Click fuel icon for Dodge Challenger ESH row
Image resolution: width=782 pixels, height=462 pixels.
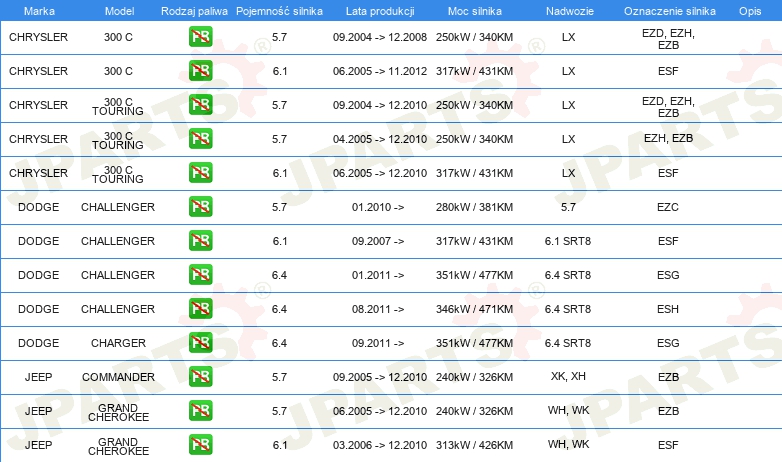pos(200,308)
